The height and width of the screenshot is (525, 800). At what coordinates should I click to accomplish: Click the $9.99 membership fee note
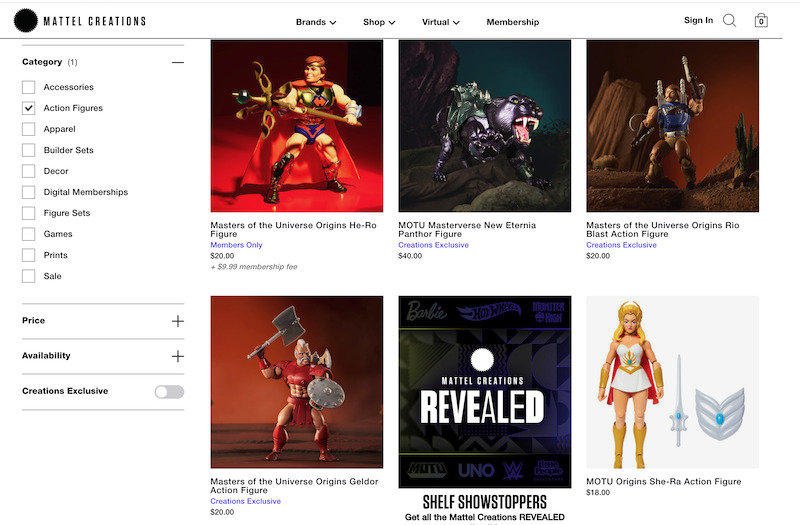(254, 267)
